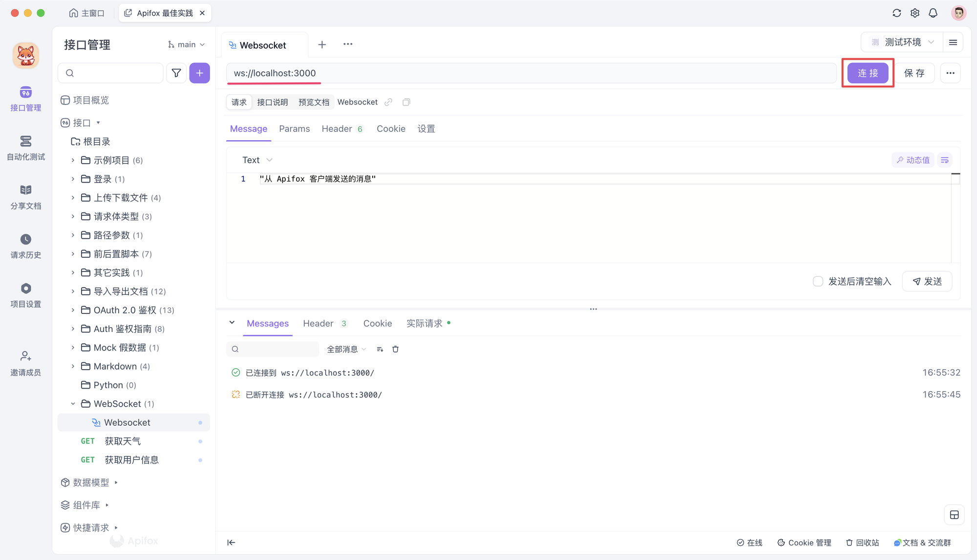Screen dimensions: 977x560
Task: Select the Message tab
Action: [248, 129]
